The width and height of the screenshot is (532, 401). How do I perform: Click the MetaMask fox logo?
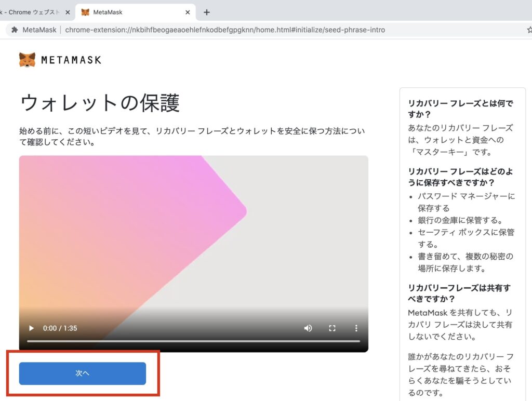[x=27, y=60]
